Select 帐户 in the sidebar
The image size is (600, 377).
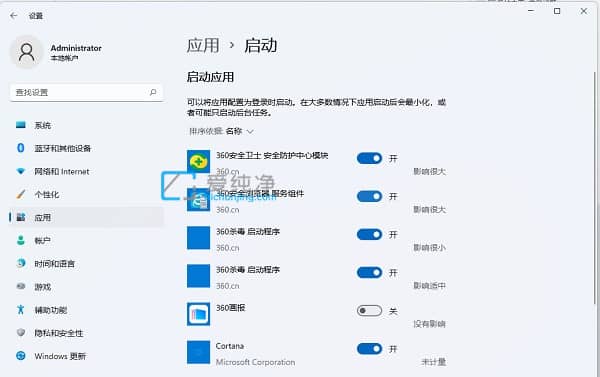(x=86, y=240)
